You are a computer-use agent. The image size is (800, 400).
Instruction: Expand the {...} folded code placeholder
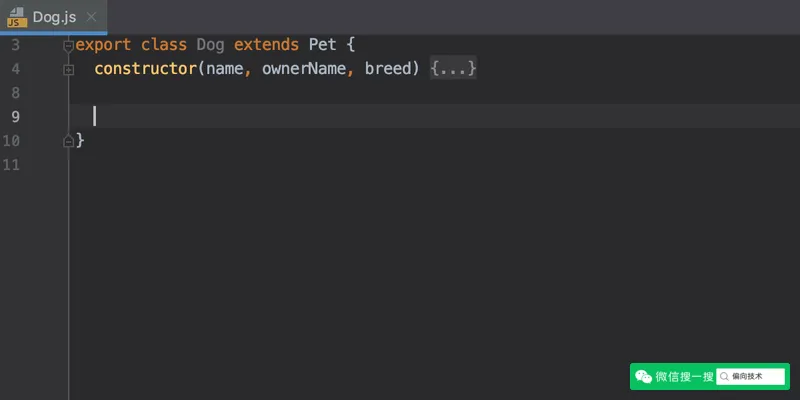tap(453, 68)
